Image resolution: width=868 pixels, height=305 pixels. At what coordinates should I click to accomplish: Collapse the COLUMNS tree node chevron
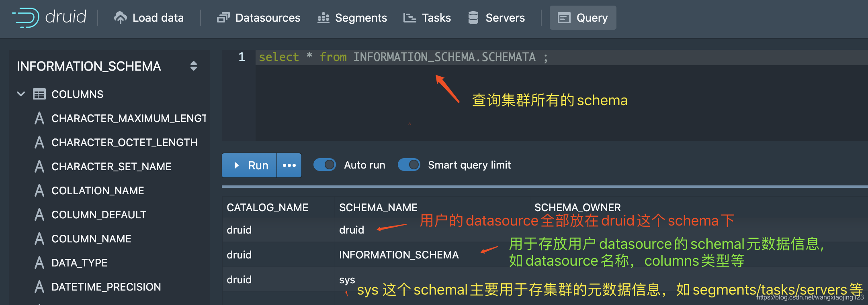21,94
